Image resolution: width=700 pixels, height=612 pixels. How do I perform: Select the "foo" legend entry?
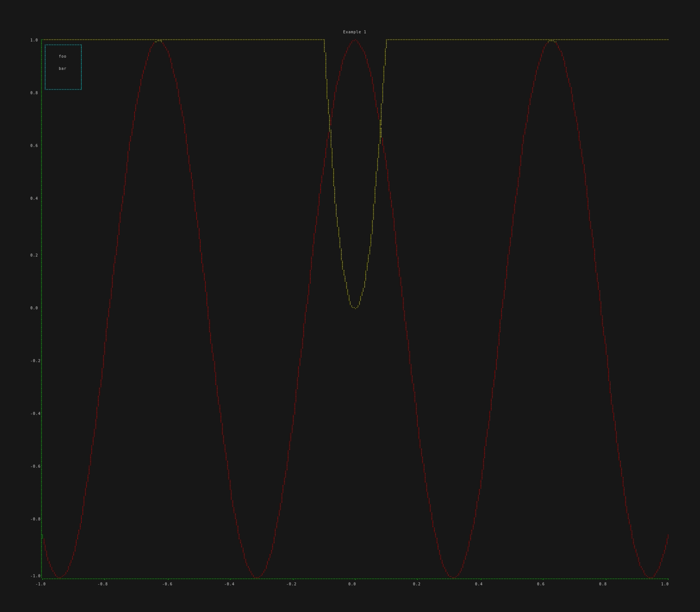(x=62, y=56)
